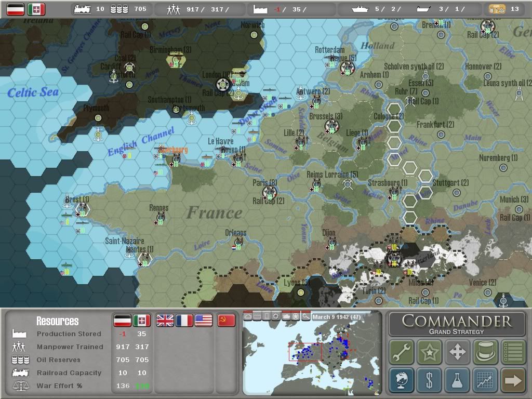Open the statistics graph button
The height and width of the screenshot is (399, 532).
tap(485, 380)
